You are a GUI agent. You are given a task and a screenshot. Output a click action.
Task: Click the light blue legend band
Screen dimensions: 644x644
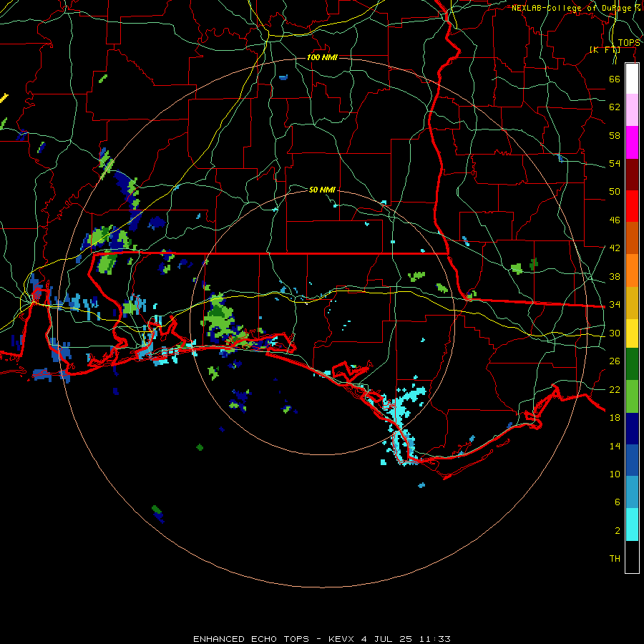point(632,492)
